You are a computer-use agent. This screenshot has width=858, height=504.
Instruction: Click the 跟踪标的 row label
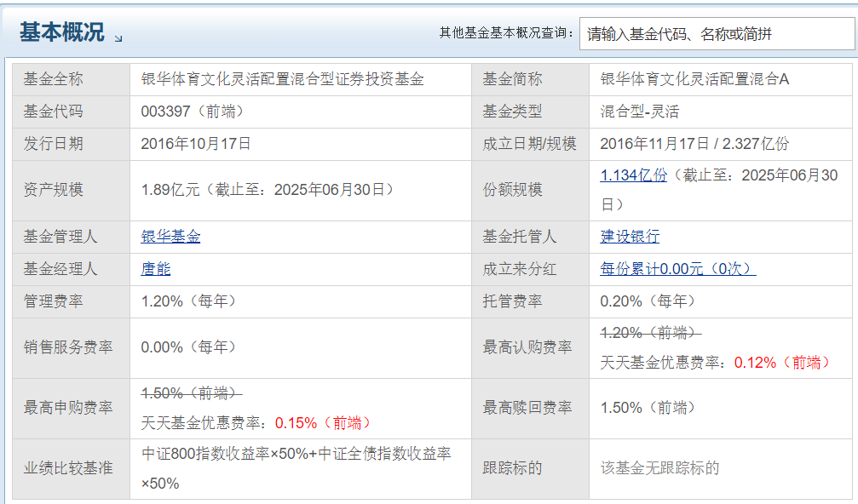click(x=512, y=468)
